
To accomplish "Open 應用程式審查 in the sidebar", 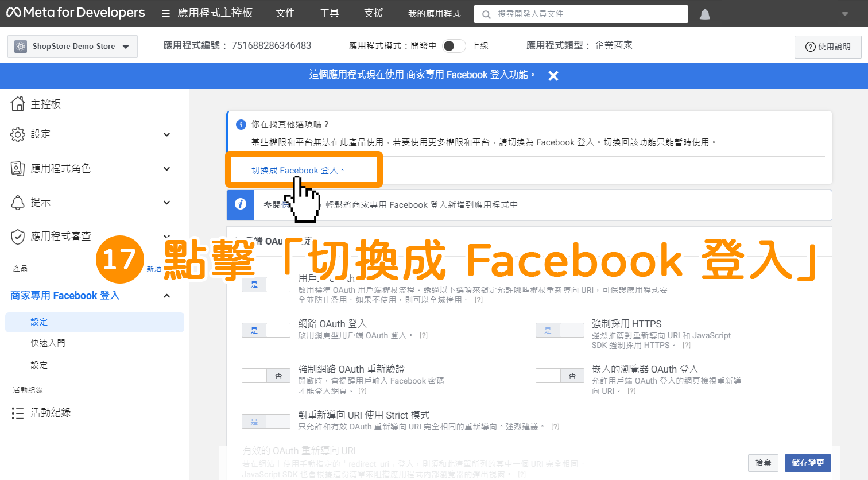I will [60, 236].
